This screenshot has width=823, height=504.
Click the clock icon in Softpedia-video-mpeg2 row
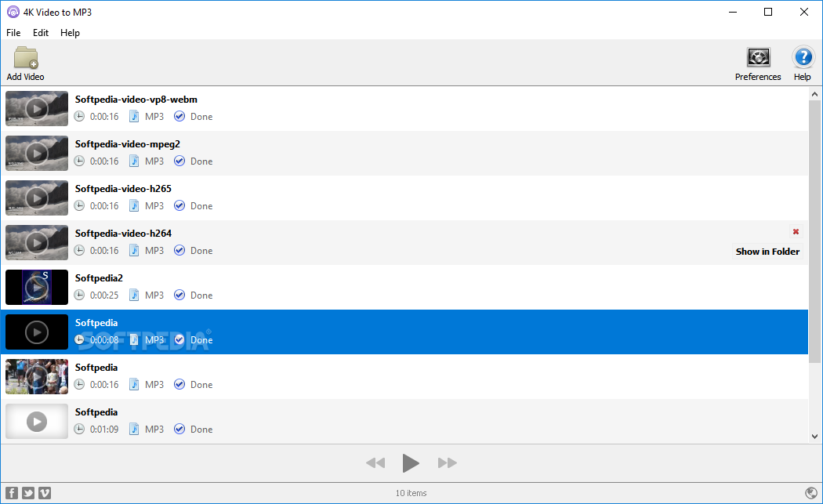click(x=79, y=161)
